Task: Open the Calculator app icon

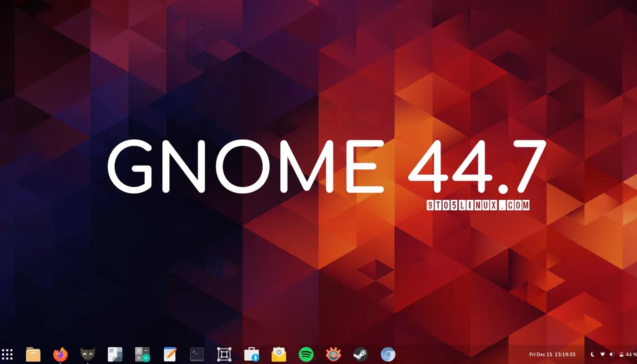Action: click(x=142, y=354)
